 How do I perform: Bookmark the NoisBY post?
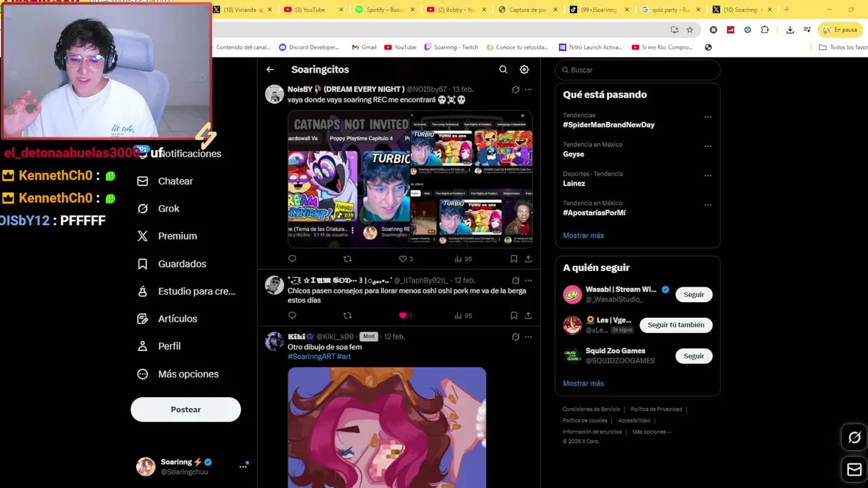point(514,259)
